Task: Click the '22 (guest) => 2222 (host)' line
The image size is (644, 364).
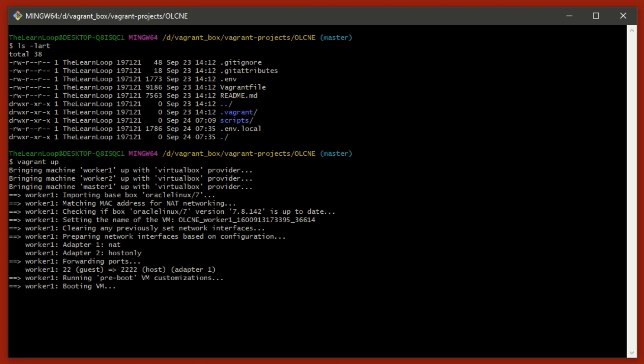Action: pyautogui.click(x=120, y=270)
